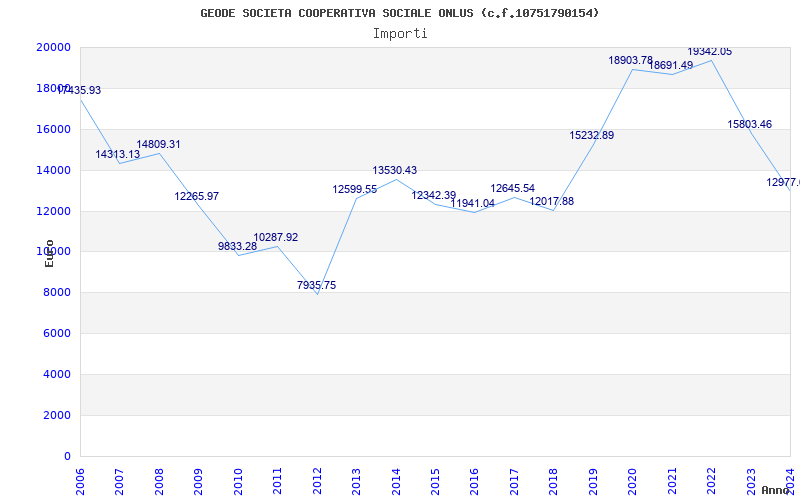This screenshot has height=500, width=800.
Task: Select the data label 12265.97
Action: pos(196,196)
